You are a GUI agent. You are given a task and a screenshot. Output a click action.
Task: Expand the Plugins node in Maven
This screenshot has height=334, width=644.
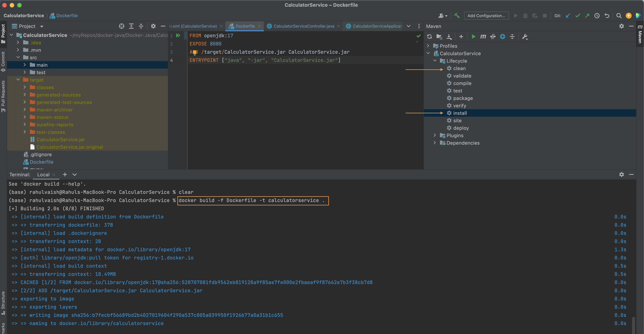[x=435, y=135]
